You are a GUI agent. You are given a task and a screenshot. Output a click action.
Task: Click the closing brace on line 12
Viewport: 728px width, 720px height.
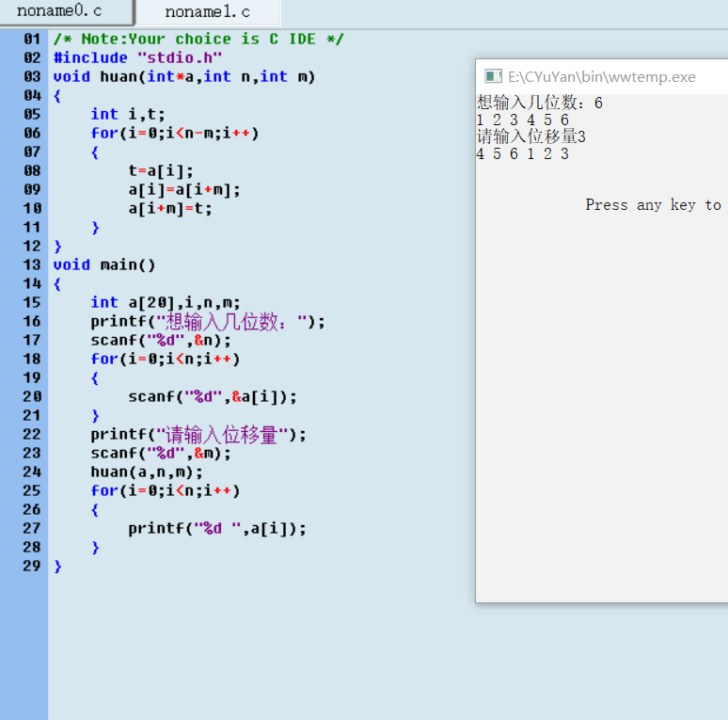pyautogui.click(x=57, y=247)
